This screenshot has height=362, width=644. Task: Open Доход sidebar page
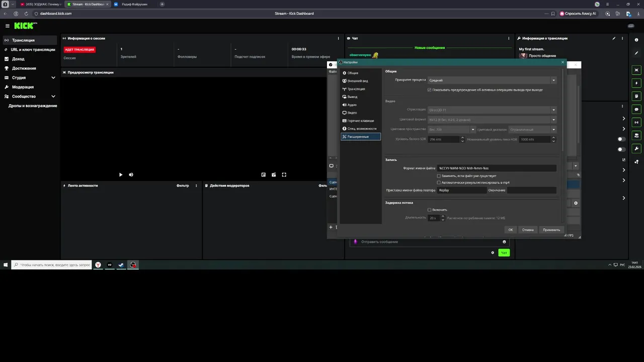[30, 59]
